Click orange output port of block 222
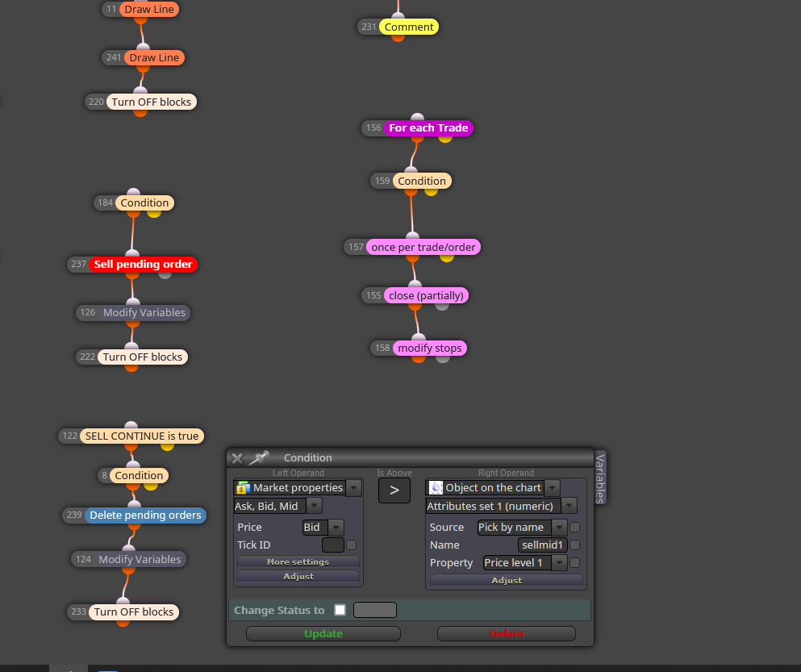The height and width of the screenshot is (672, 801). coord(131,366)
